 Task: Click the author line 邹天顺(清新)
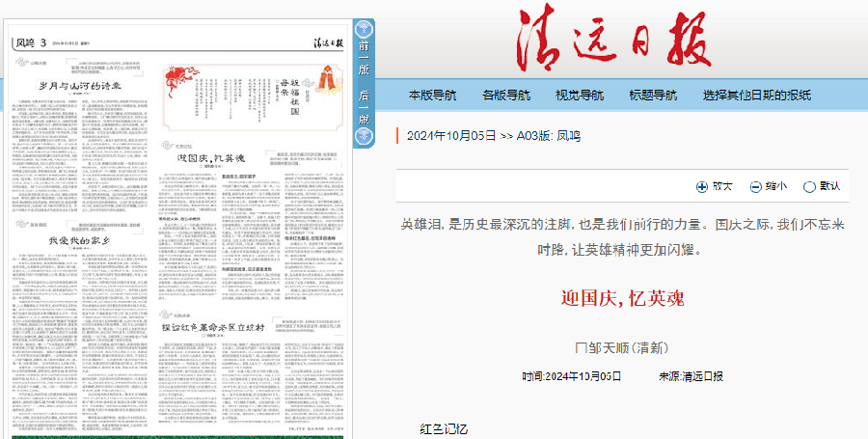click(622, 348)
